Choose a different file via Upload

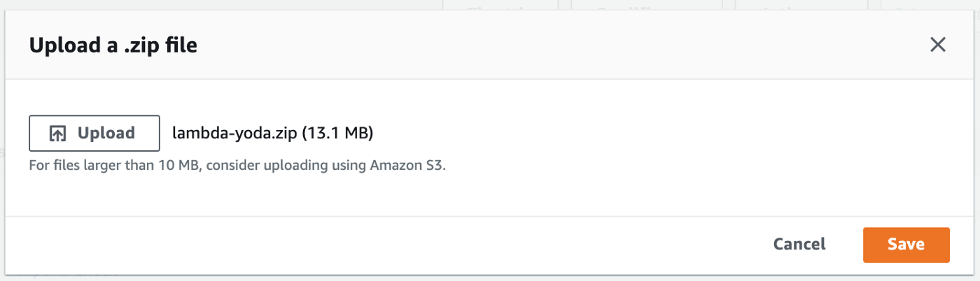coord(94,133)
